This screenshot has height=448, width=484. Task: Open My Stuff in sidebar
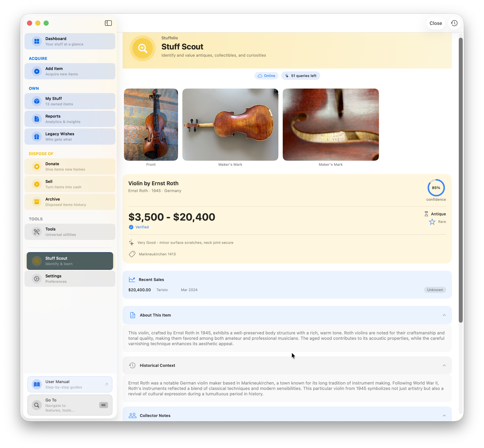70,101
